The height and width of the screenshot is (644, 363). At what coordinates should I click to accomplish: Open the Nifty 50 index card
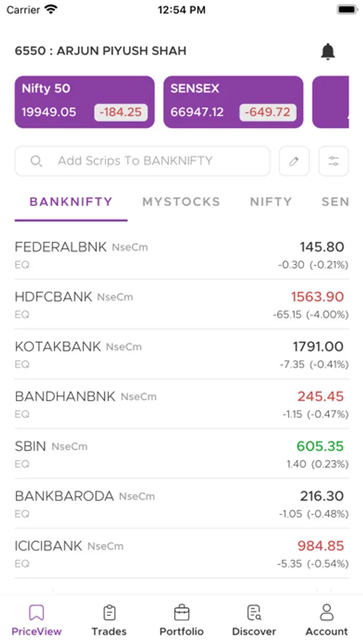84,102
